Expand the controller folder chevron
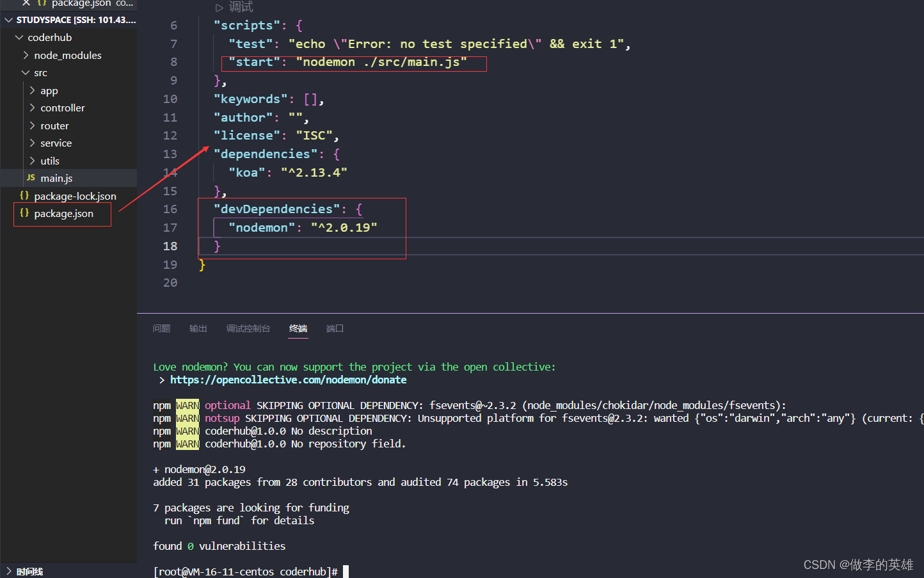 32,108
